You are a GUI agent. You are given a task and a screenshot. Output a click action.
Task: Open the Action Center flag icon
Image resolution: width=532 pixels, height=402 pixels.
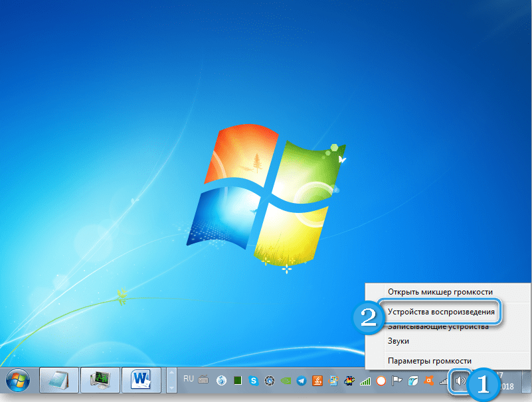[397, 381]
